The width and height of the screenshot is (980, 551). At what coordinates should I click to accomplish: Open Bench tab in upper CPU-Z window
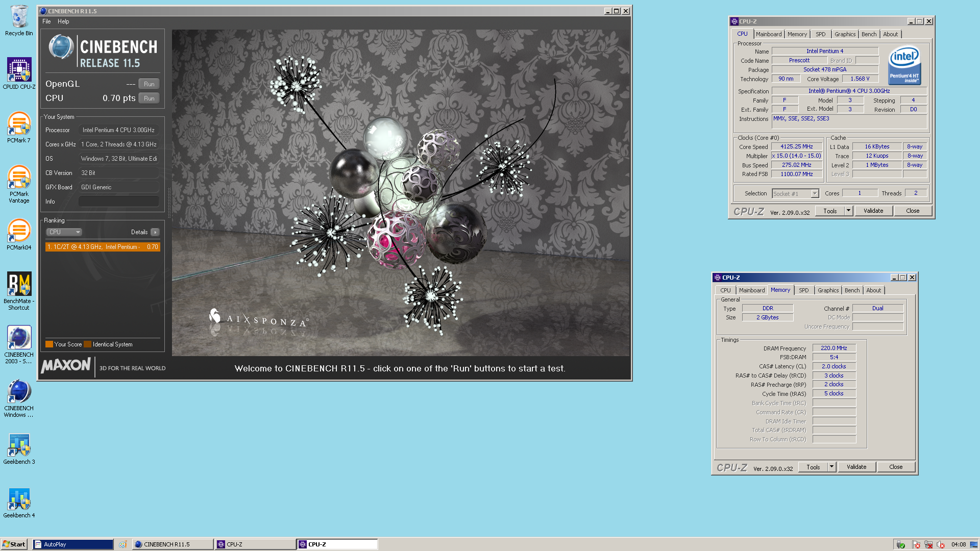[x=869, y=34]
